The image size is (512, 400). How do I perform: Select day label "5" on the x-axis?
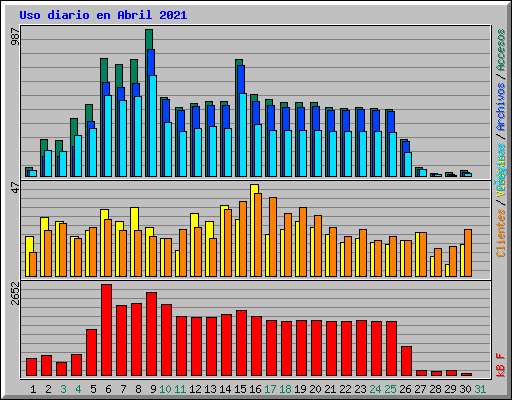coord(93,389)
